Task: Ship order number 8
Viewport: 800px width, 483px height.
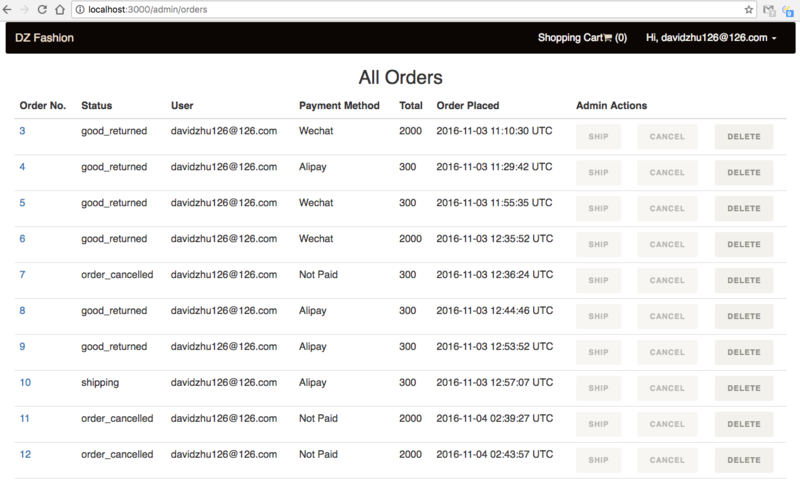Action: [x=598, y=316]
